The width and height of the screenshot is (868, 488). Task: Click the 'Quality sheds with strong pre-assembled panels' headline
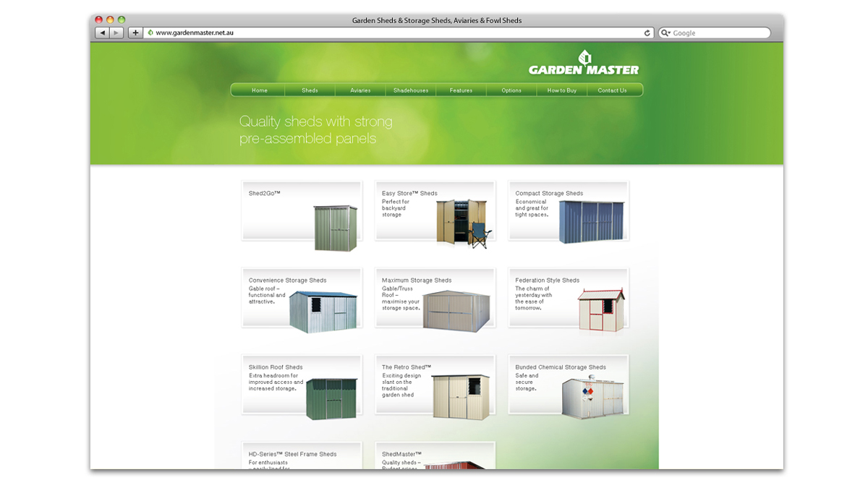pos(316,129)
